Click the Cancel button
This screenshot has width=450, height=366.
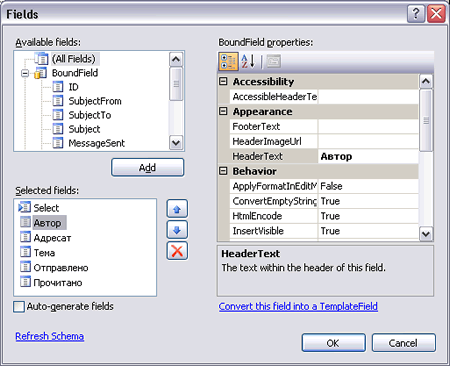[x=403, y=343]
